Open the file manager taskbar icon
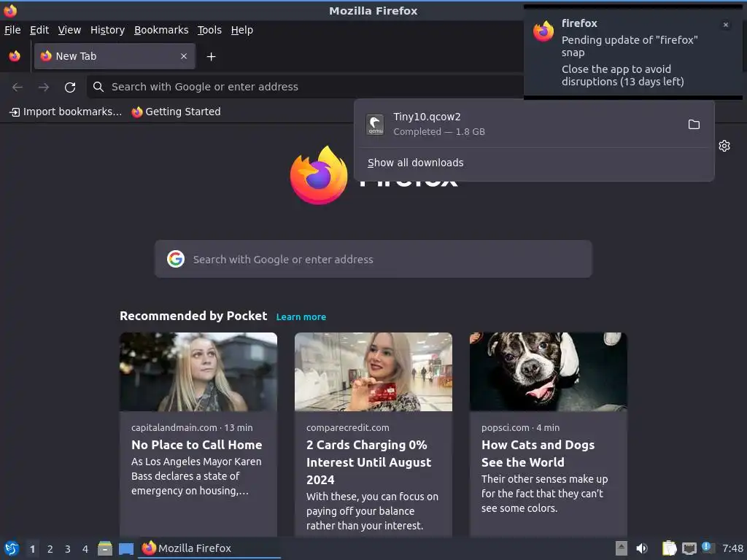The width and height of the screenshot is (747, 560). (105, 548)
